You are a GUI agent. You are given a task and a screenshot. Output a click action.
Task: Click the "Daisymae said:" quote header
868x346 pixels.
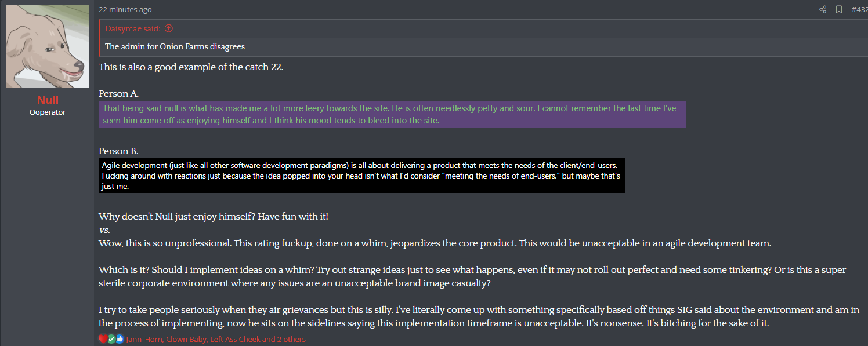point(133,28)
